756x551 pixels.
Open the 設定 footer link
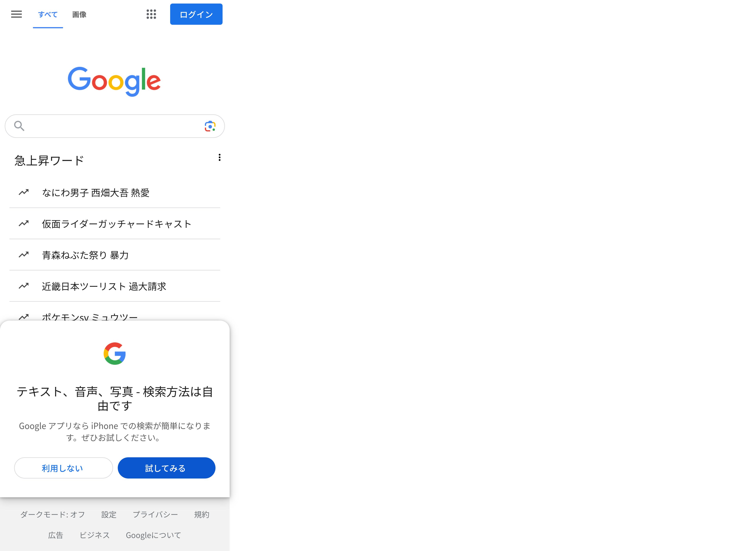[x=109, y=515]
